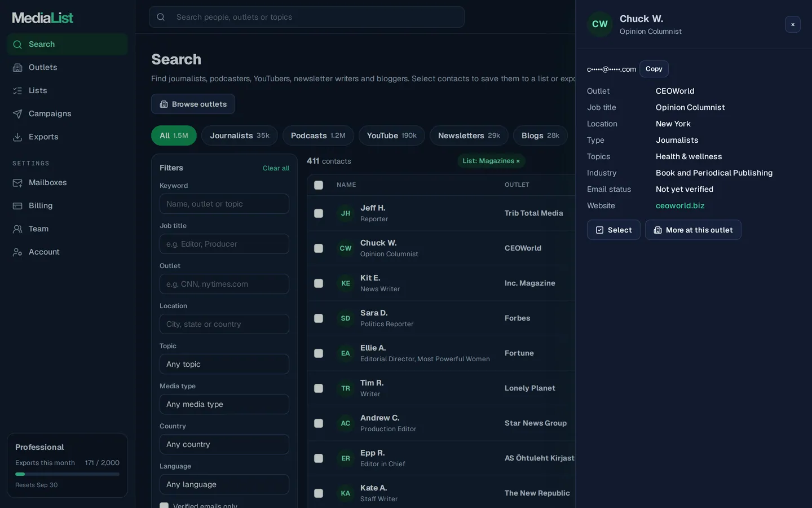Click the exports usage progress bar
This screenshot has width=812, height=508.
(67, 474)
